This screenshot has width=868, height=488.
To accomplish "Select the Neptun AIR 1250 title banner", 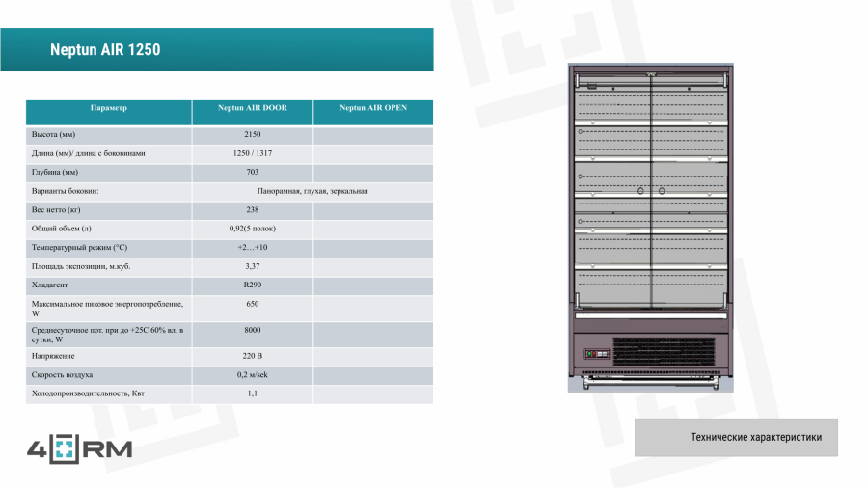I will pos(216,50).
